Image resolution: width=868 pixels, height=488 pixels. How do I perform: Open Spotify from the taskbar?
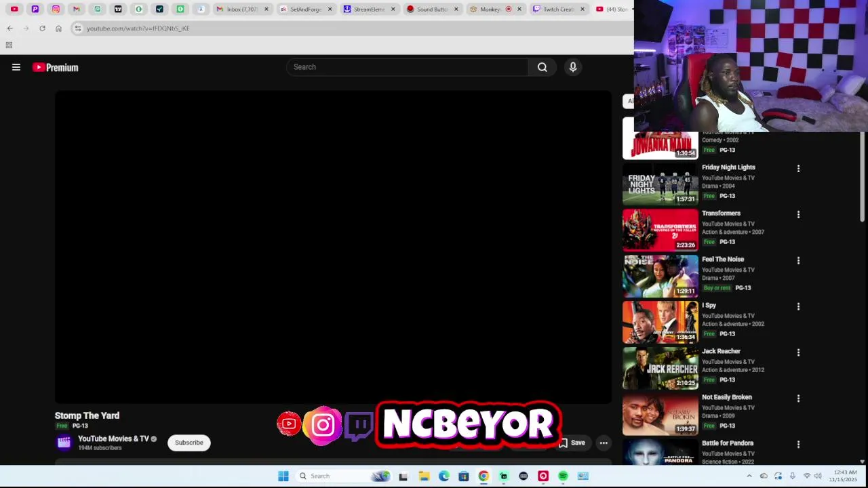tap(563, 476)
